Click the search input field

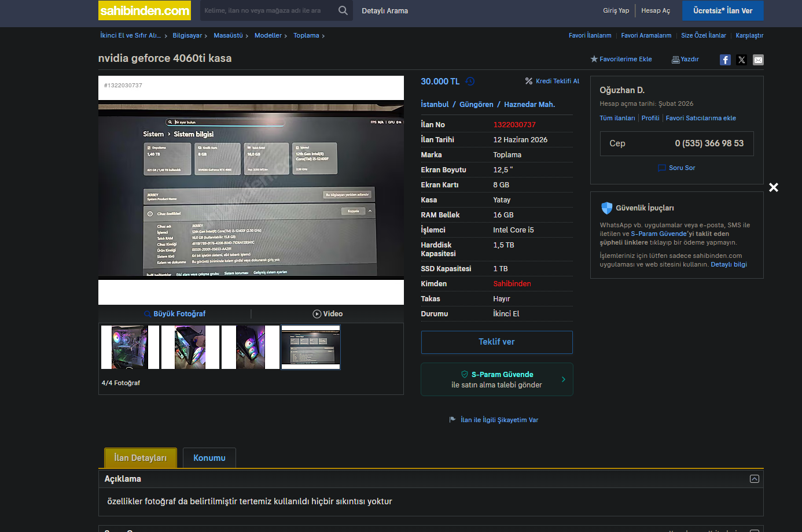268,10
